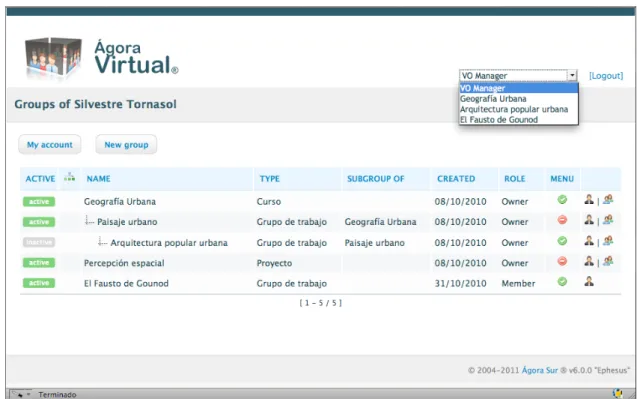Open group-members icon in Percepción espacial row
This screenshot has width=637, height=399.
click(608, 261)
